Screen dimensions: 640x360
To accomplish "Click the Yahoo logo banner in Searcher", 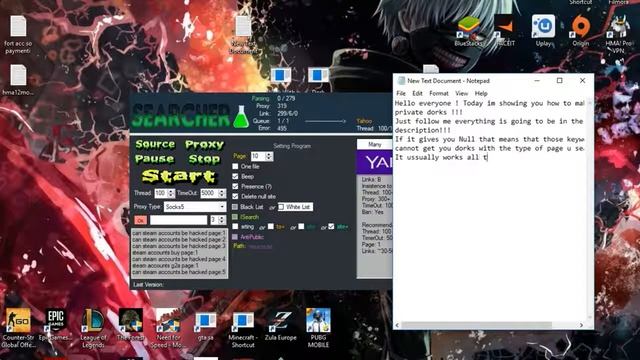I will [x=374, y=162].
